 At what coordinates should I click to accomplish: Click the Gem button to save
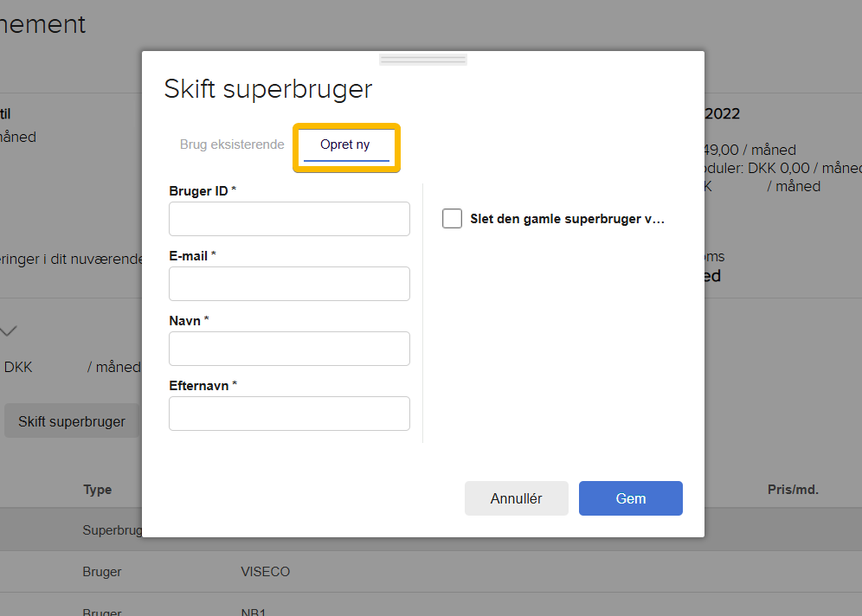point(630,498)
